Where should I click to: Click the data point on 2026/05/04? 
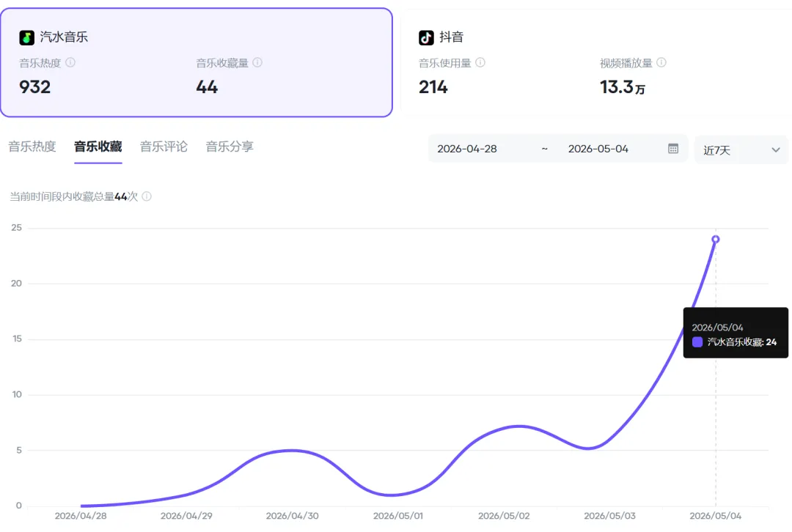716,239
